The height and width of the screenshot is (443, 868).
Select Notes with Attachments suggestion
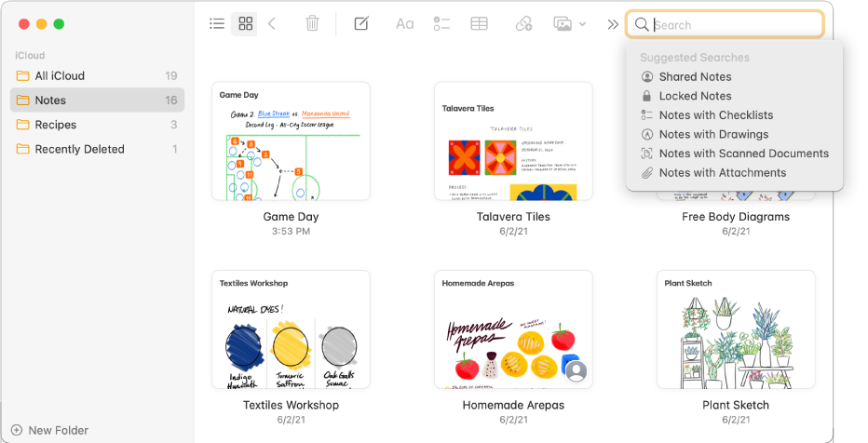click(722, 173)
